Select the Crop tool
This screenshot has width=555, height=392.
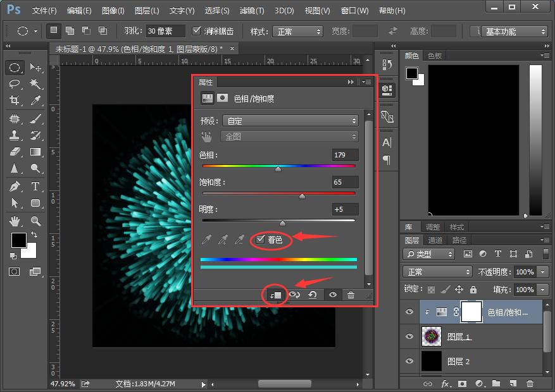click(x=15, y=101)
